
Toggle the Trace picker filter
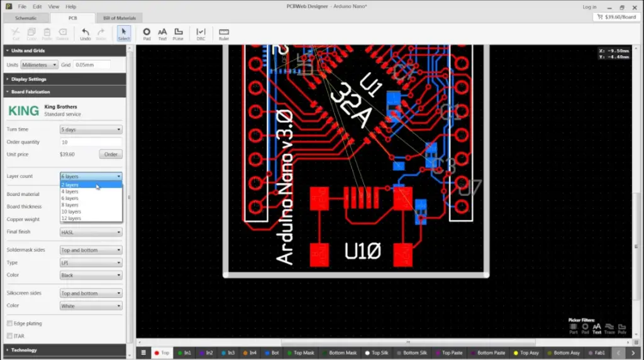609,329
